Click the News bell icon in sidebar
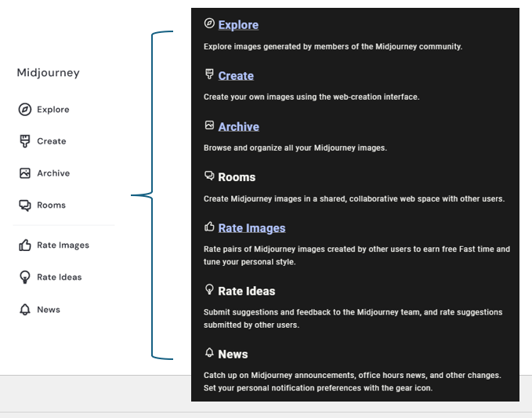 click(x=25, y=309)
